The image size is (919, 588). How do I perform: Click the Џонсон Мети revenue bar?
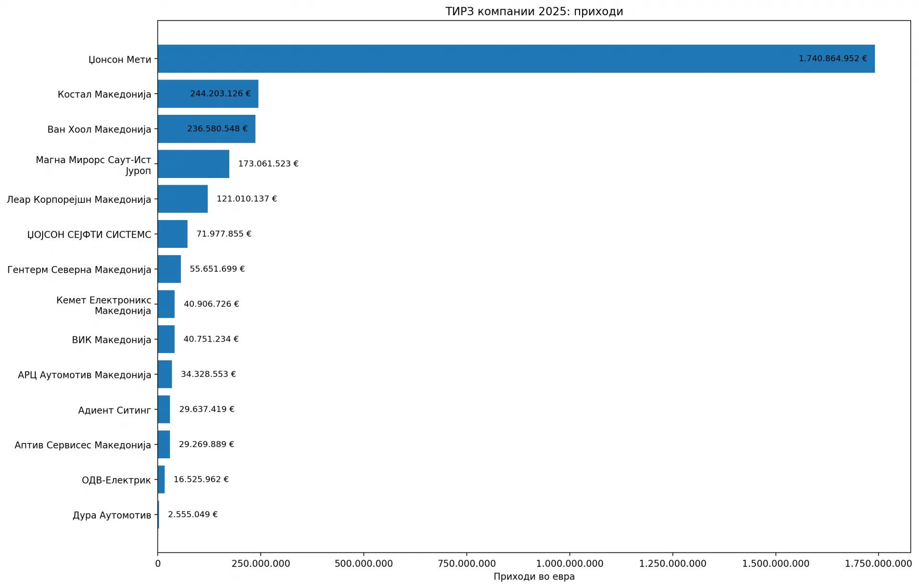click(516, 59)
